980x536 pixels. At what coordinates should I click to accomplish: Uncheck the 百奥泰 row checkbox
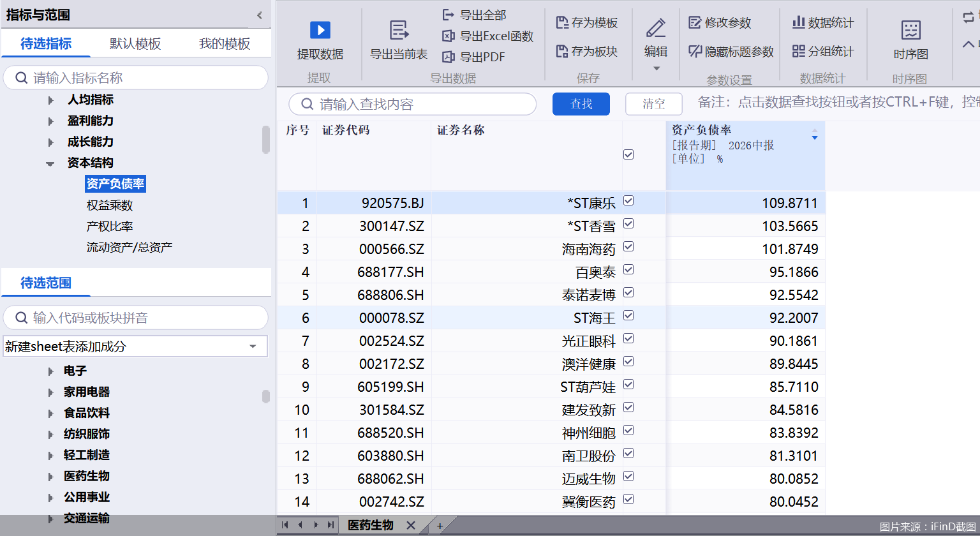628,269
